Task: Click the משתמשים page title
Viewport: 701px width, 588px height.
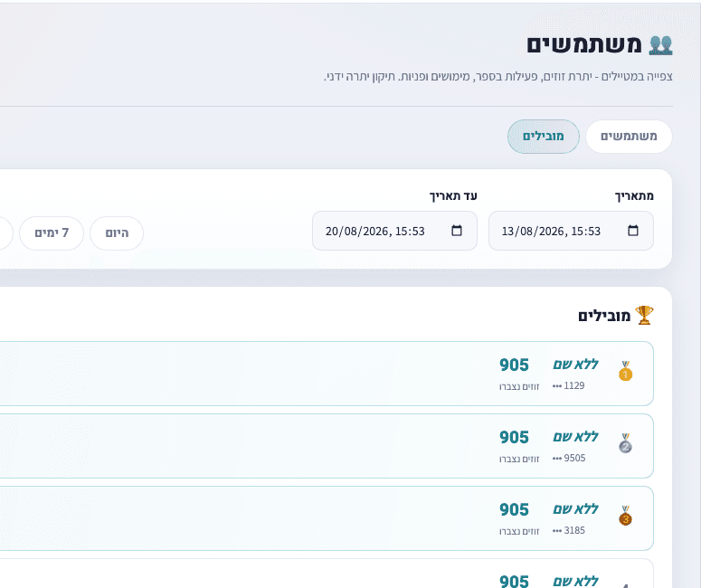Action: (x=584, y=45)
